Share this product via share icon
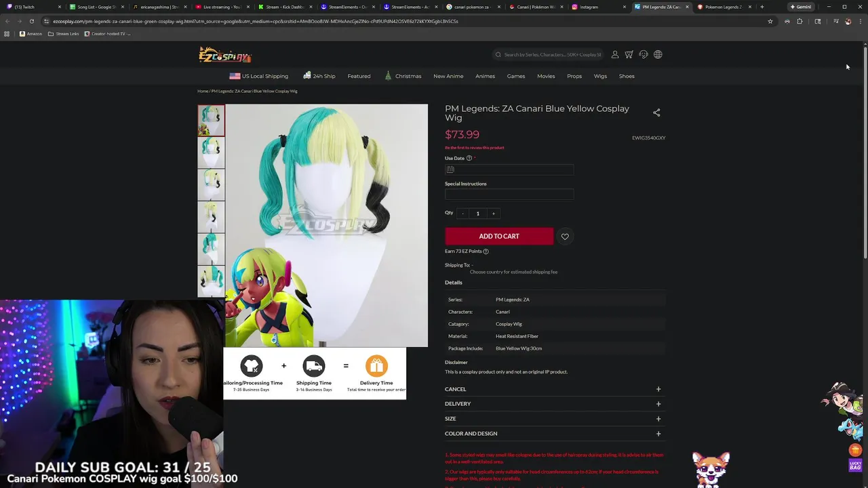 tap(656, 113)
